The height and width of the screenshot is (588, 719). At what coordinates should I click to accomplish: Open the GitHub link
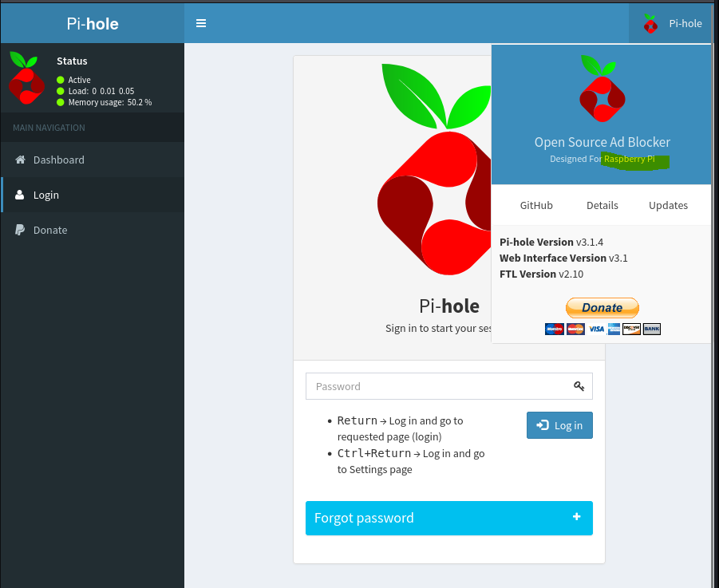(x=536, y=205)
